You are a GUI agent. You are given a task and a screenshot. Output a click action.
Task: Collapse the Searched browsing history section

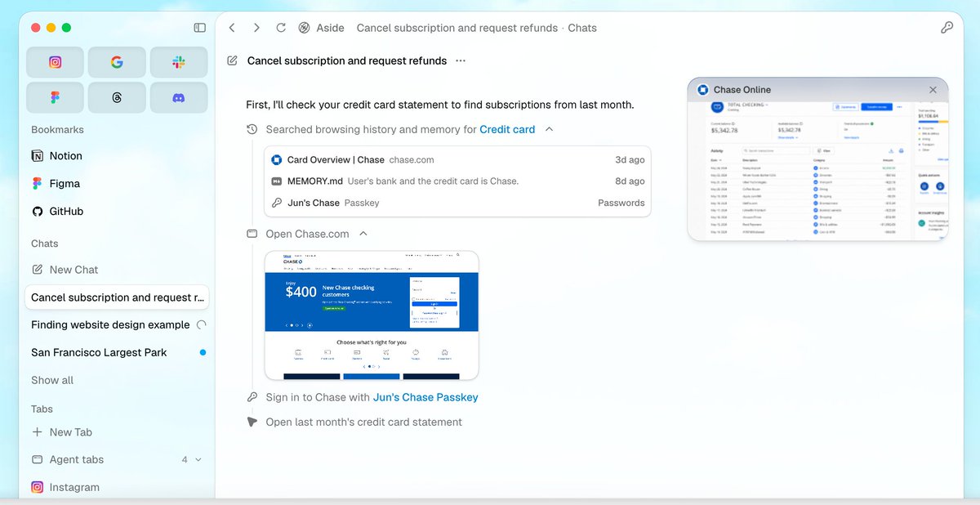[550, 129]
